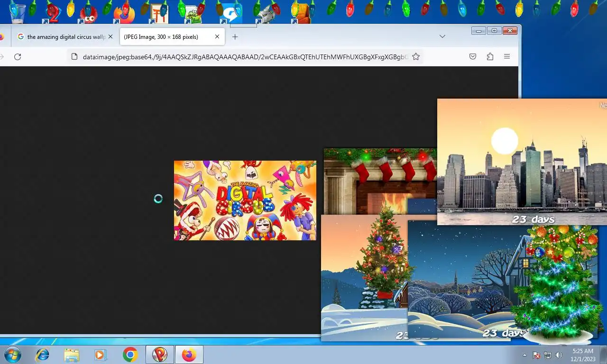Open the Firefox hamburger application menu
Screen dimensions: 607x364
[507, 56]
